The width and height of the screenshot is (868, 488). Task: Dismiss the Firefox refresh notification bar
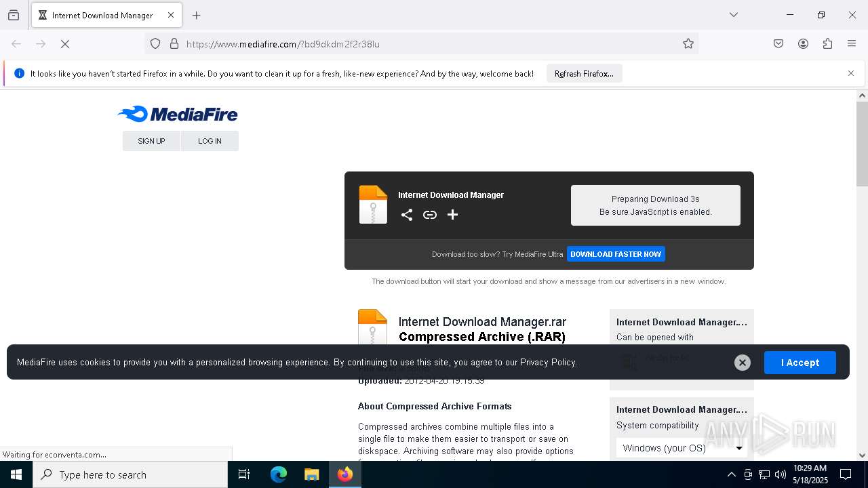(x=851, y=73)
